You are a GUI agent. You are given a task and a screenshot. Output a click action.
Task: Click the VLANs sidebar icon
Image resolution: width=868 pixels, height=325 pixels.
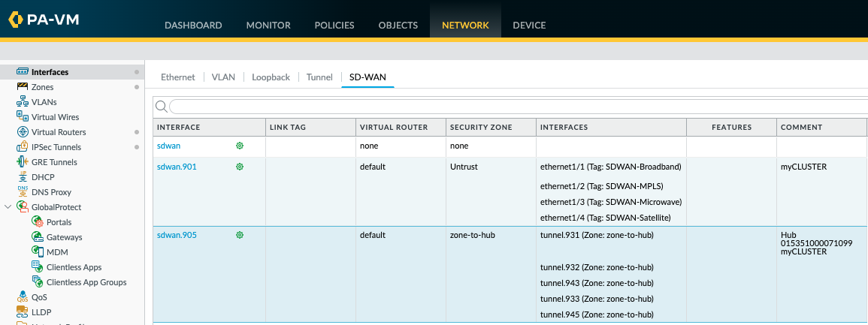click(x=23, y=102)
